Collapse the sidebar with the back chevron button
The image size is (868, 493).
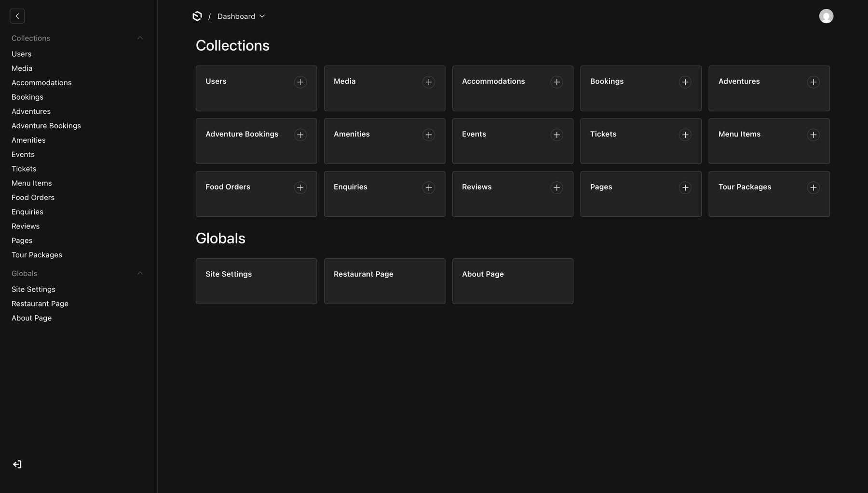(17, 16)
